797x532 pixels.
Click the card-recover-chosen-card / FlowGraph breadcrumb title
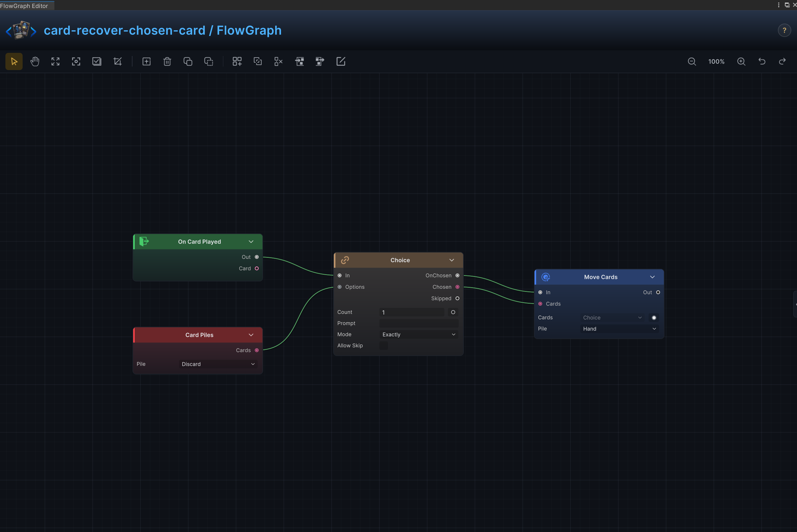[162, 31]
